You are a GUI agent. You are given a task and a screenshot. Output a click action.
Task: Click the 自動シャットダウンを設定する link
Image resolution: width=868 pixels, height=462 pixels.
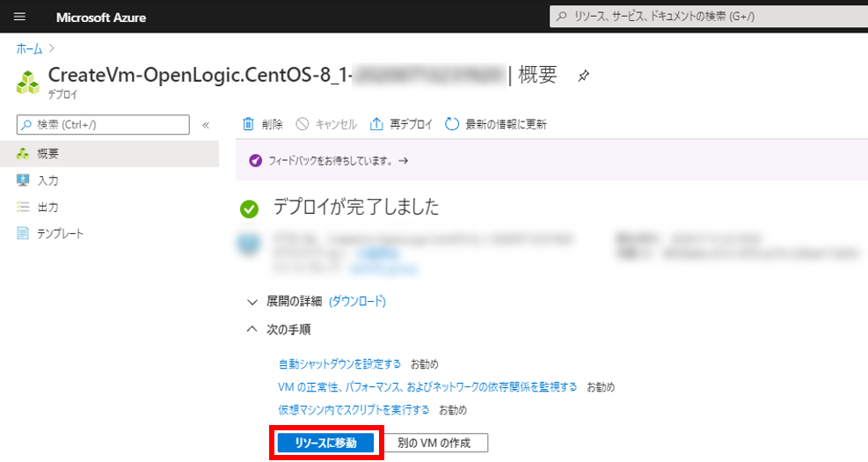[339, 363]
